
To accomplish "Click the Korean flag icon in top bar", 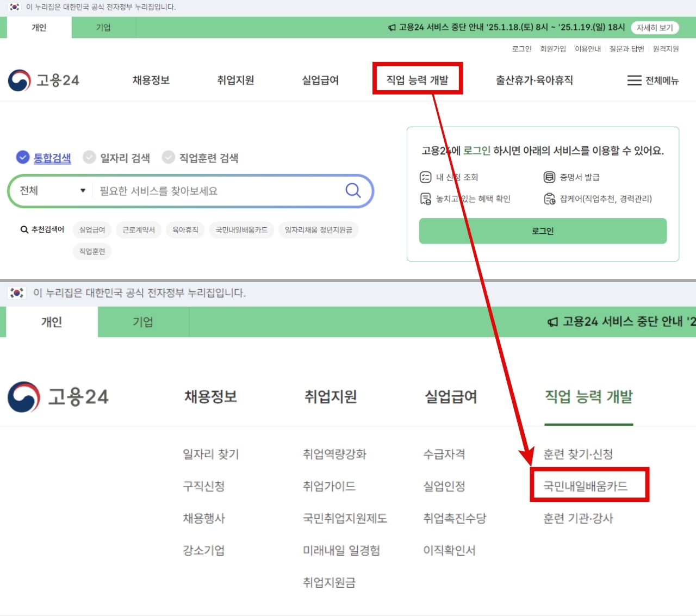I will pyautogui.click(x=15, y=7).
